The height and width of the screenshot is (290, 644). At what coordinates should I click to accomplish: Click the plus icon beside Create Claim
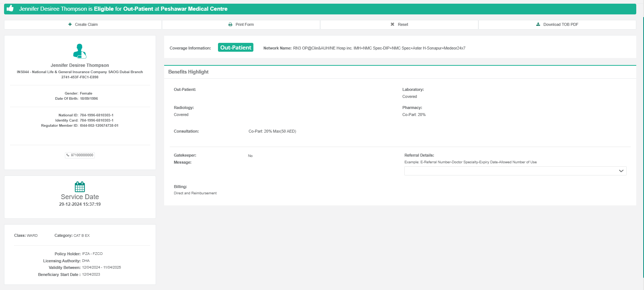tap(70, 24)
